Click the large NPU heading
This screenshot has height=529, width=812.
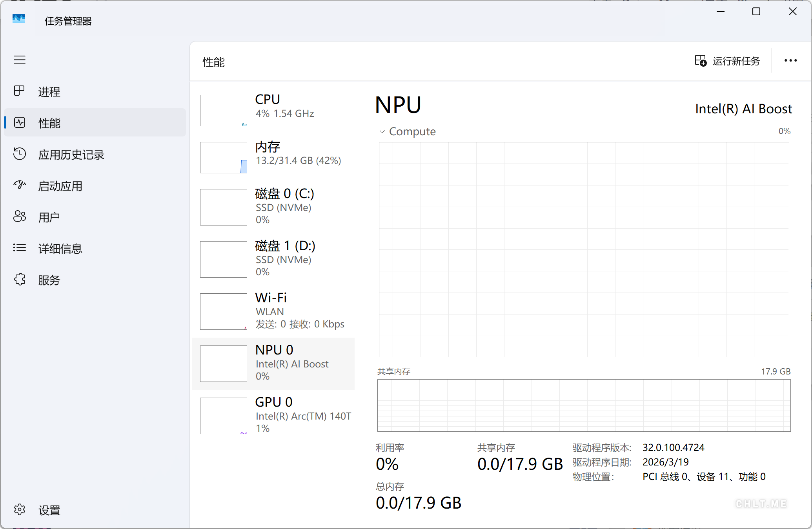[398, 105]
